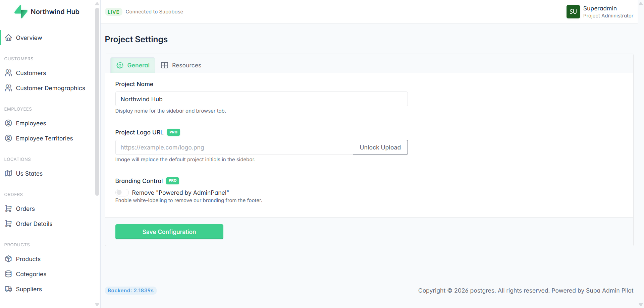Click the SU avatar in the header

pyautogui.click(x=573, y=12)
